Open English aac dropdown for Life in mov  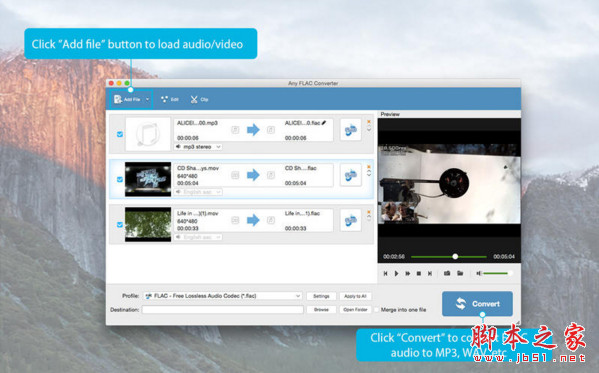198,237
